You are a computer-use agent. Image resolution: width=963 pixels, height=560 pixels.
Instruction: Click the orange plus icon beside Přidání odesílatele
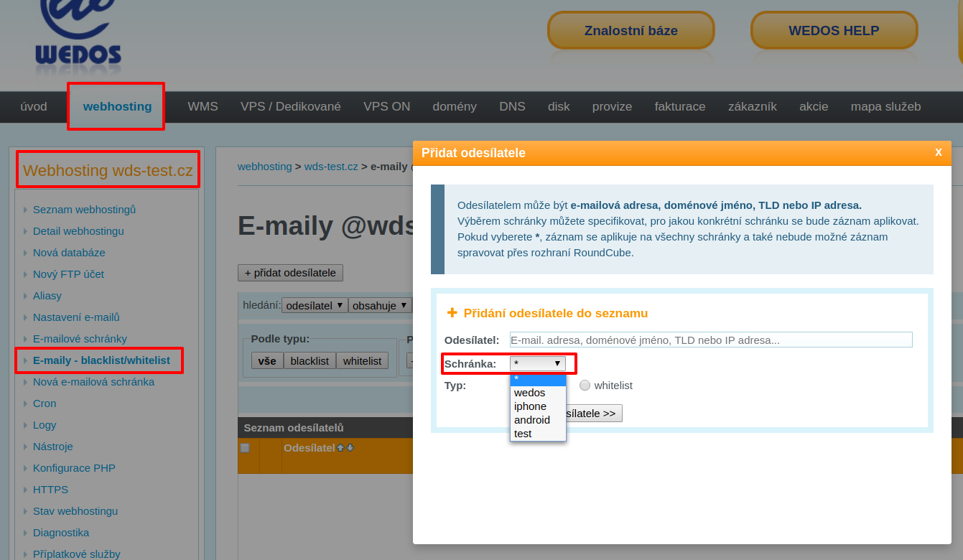452,313
